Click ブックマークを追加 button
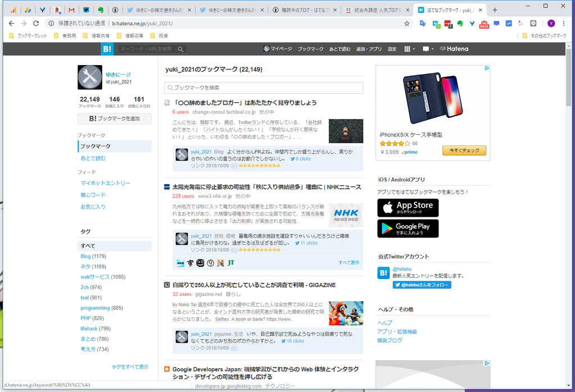575x392 pixels. click(115, 118)
